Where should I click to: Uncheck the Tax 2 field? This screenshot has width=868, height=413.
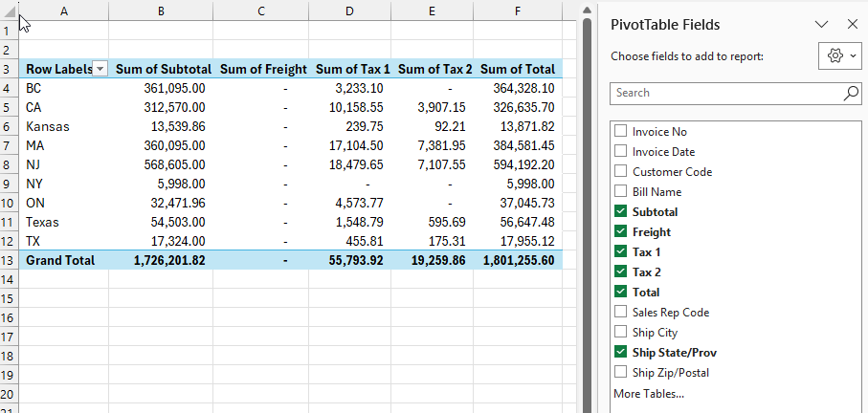pyautogui.click(x=620, y=272)
